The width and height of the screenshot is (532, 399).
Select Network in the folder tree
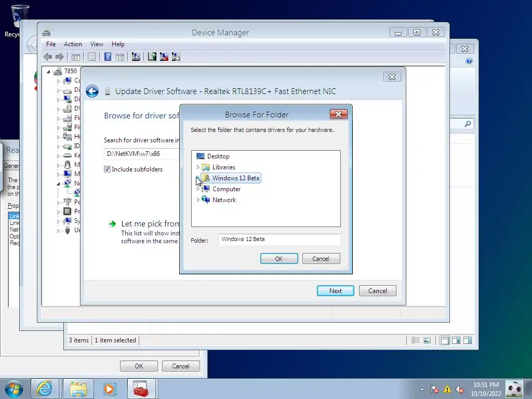pyautogui.click(x=224, y=200)
